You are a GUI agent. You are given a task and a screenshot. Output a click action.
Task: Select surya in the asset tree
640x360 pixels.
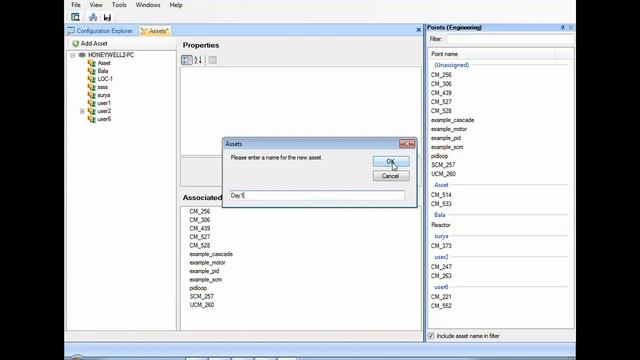104,95
